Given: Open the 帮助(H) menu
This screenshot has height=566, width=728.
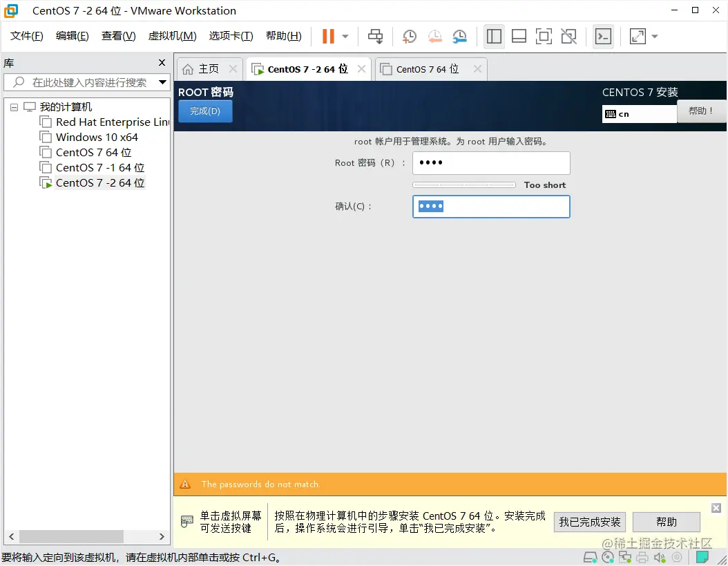Looking at the screenshot, I should [x=283, y=36].
